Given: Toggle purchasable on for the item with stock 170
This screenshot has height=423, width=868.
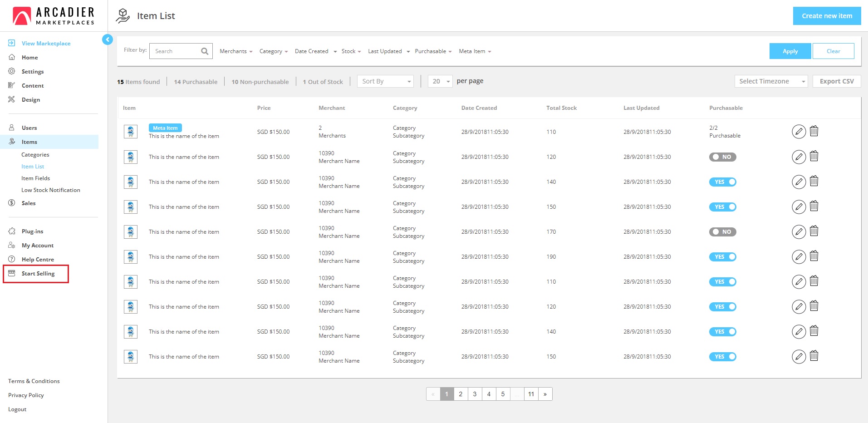Looking at the screenshot, I should pos(722,232).
